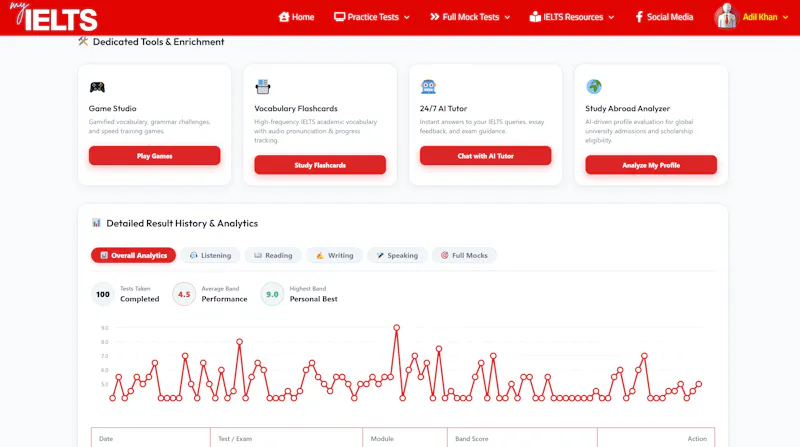Click the 9.0 peak point on the chart
Screen dimensions: 800x447
tap(396, 328)
